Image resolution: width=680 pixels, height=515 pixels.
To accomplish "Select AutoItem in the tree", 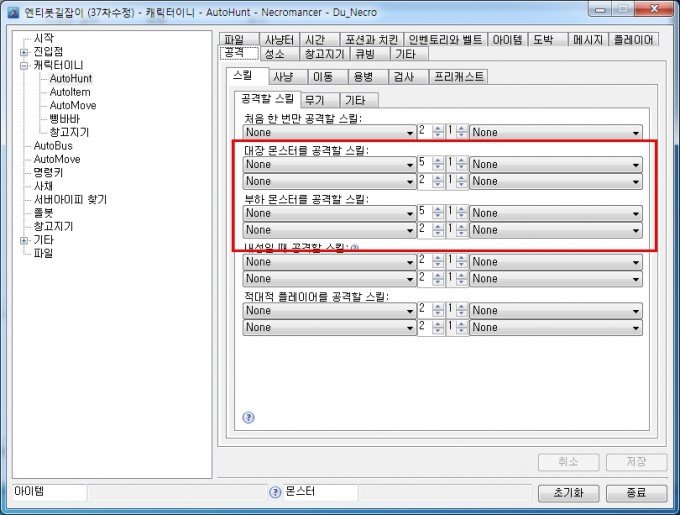I will point(68,91).
